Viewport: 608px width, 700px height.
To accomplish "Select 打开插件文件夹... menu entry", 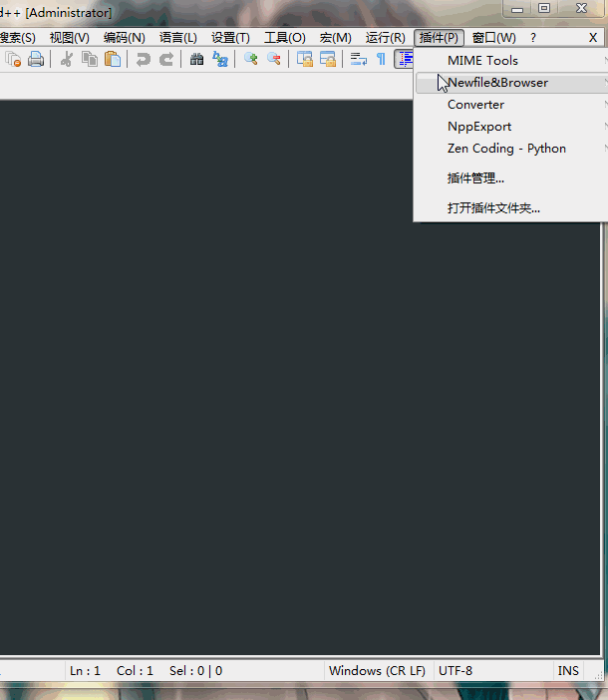I will (x=511, y=208).
